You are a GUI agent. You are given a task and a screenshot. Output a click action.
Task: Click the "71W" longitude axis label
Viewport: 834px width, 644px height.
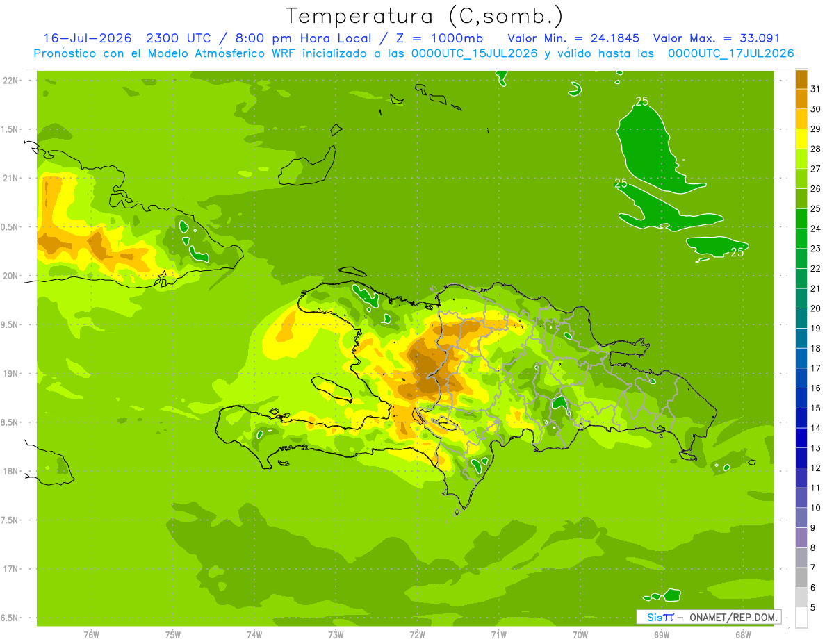coord(498,635)
